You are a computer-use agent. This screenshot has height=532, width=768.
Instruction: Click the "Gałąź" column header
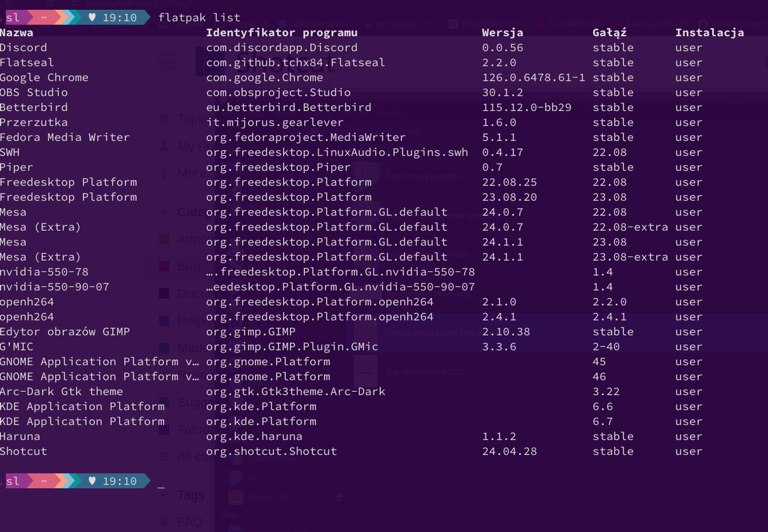click(609, 33)
